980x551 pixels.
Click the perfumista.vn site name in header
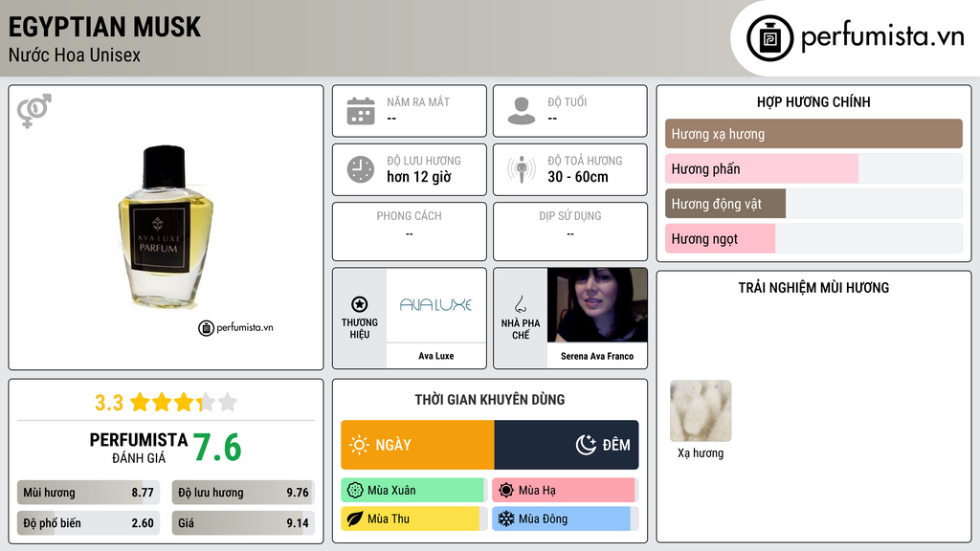point(882,37)
